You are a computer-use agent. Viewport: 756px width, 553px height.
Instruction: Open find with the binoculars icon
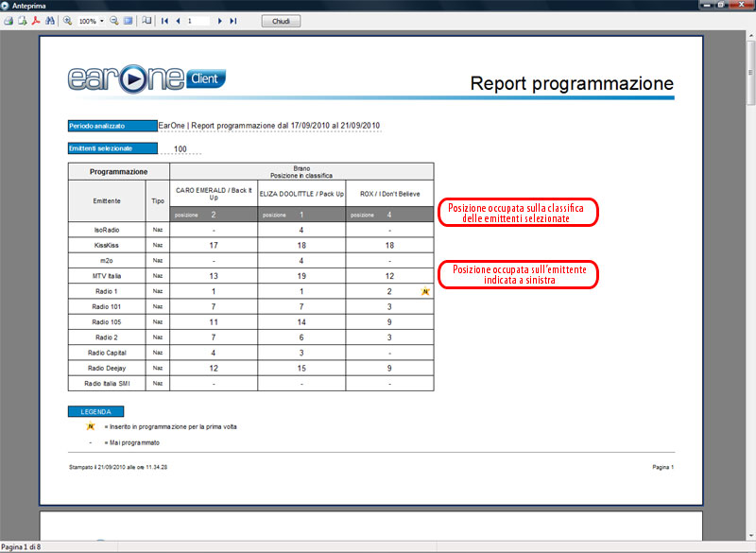(50, 21)
